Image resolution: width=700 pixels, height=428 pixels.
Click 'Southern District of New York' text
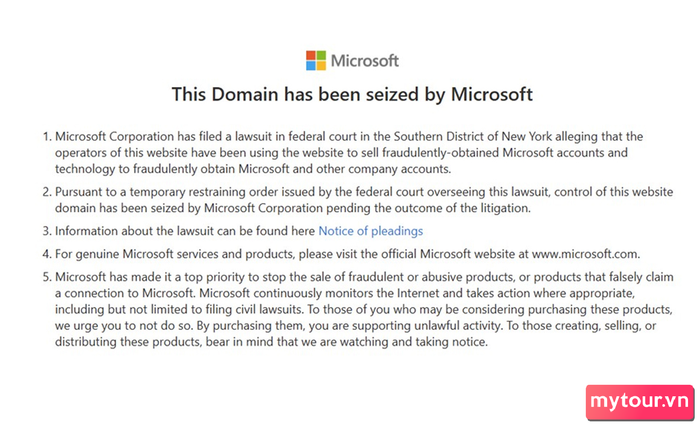pos(473,136)
